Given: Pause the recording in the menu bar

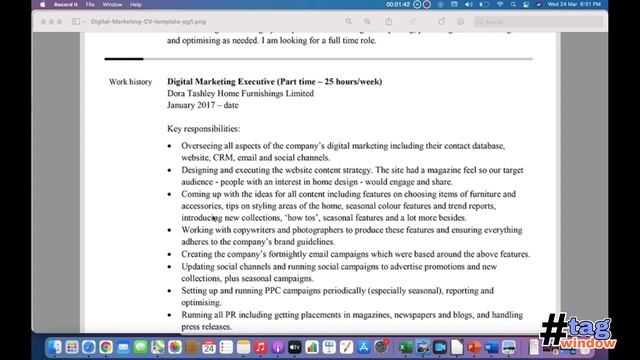Looking at the screenshot, I should click(417, 4).
